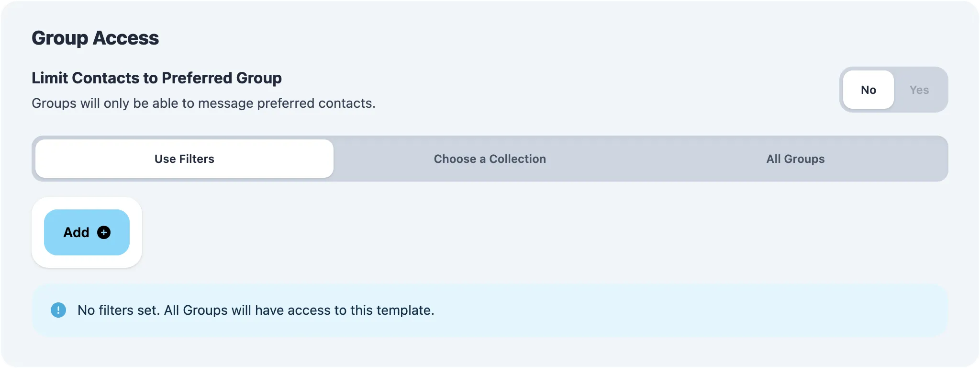Click the greyed-out Yes label
Image resolution: width=980 pixels, height=368 pixels.
[x=919, y=90]
